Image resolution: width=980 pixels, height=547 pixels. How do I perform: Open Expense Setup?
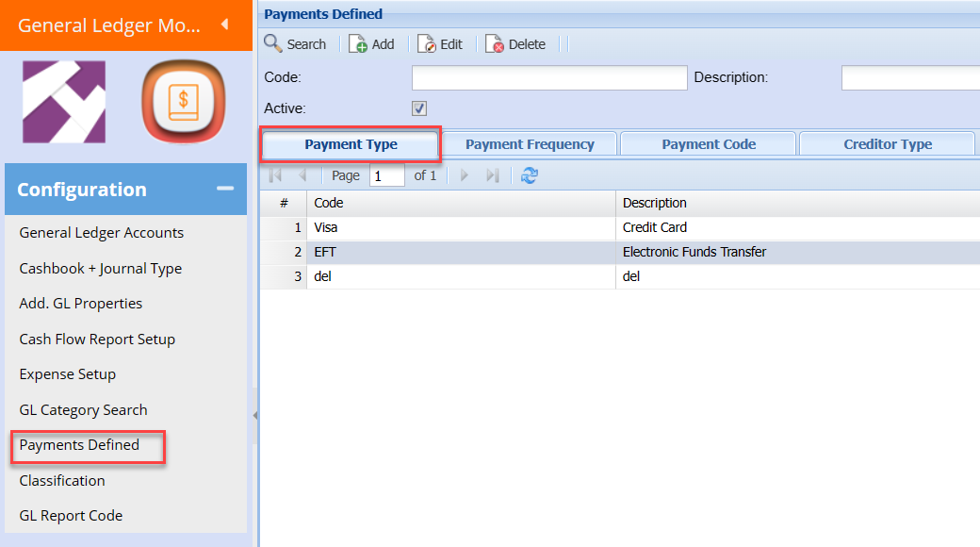68,374
